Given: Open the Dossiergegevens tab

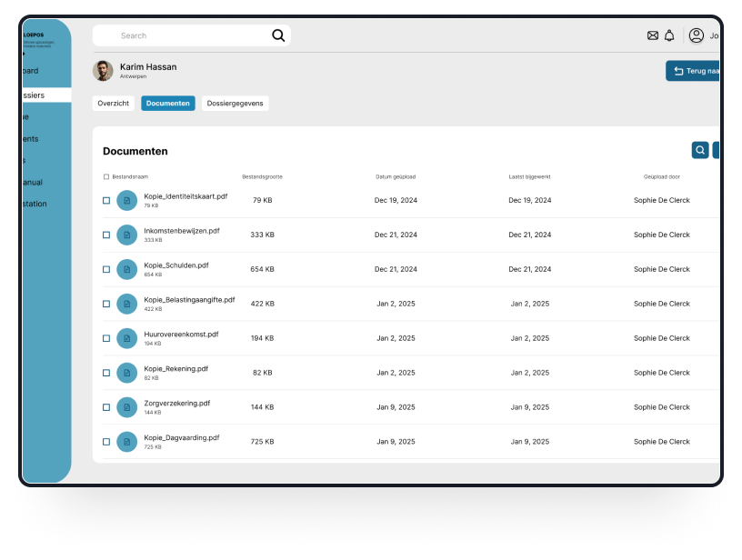Looking at the screenshot, I should 236,103.
